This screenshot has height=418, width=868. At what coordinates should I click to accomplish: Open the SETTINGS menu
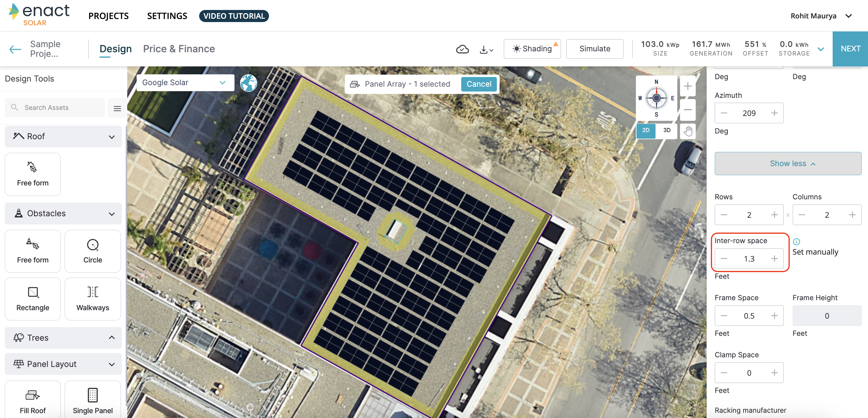click(x=167, y=16)
